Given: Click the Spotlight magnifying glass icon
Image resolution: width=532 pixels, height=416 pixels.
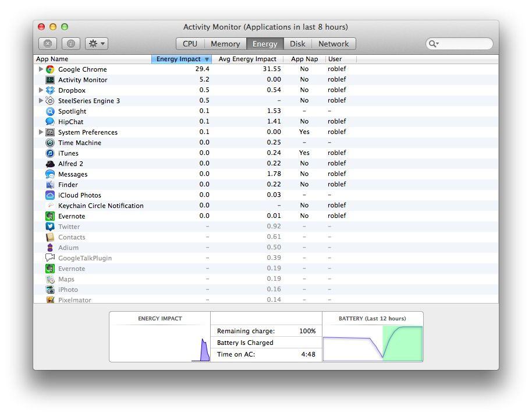Looking at the screenshot, I should coord(49,111).
